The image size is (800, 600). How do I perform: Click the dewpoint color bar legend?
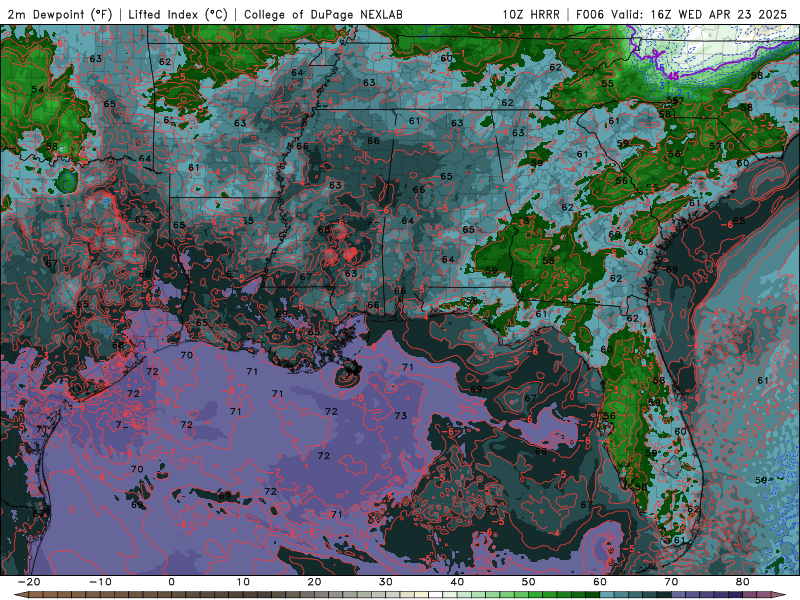coord(400,595)
